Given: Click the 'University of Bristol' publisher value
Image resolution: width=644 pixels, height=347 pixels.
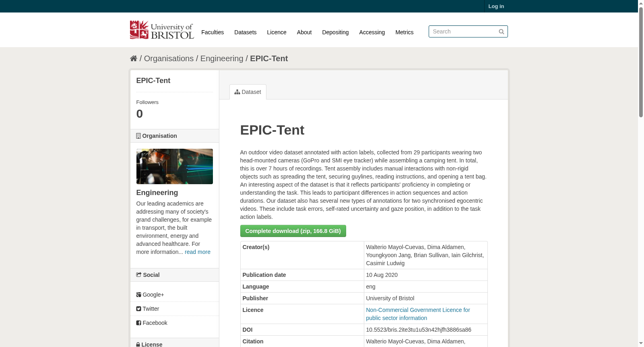Looking at the screenshot, I should (390, 298).
